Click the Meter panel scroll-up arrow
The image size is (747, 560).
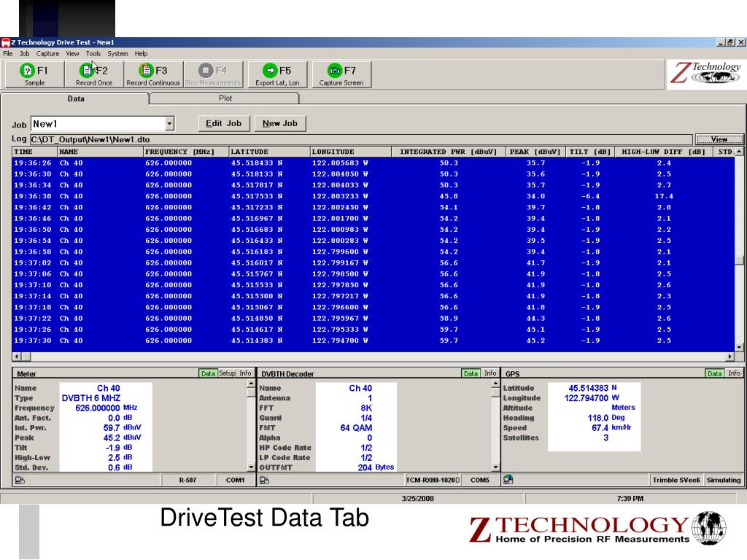coord(251,384)
